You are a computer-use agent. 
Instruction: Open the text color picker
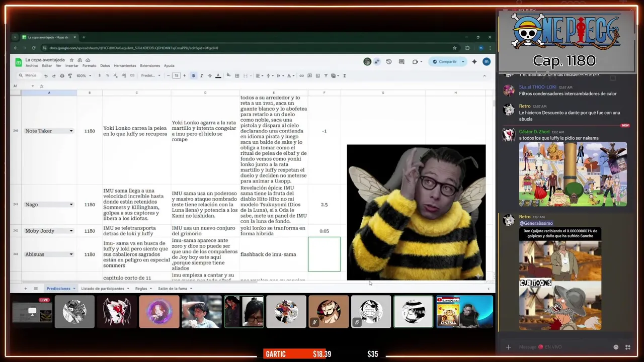[x=218, y=75]
